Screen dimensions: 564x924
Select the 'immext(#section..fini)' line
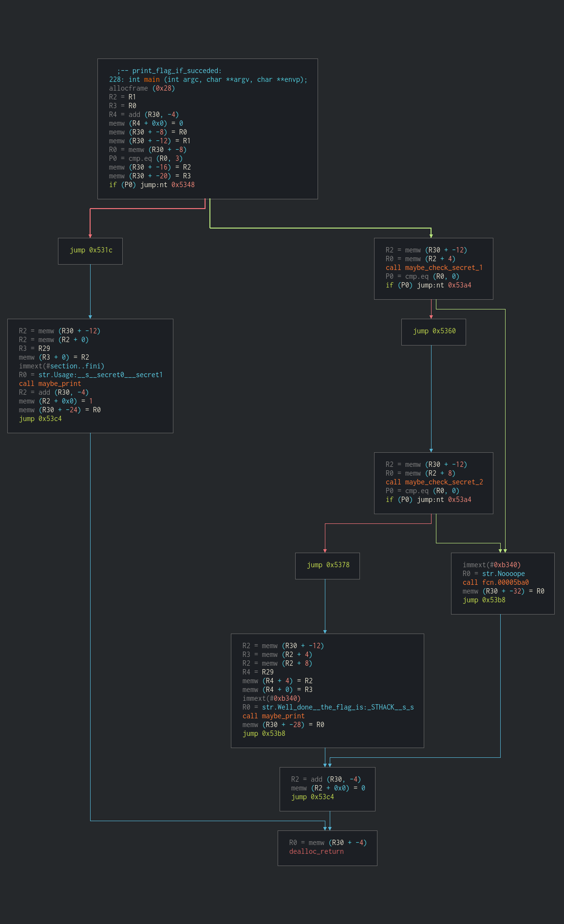(62, 366)
